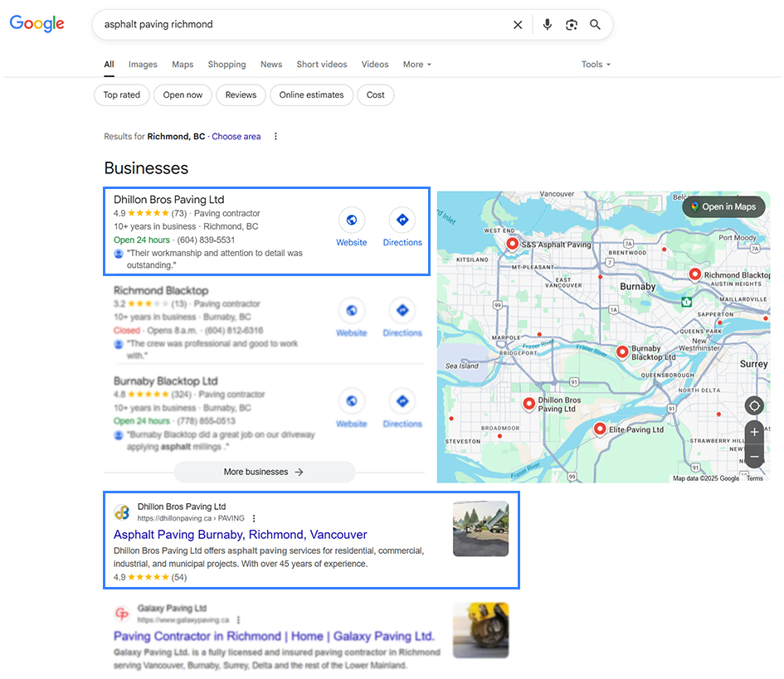The width and height of the screenshot is (784, 679).
Task: Zoom out on the map
Action: tap(754, 457)
